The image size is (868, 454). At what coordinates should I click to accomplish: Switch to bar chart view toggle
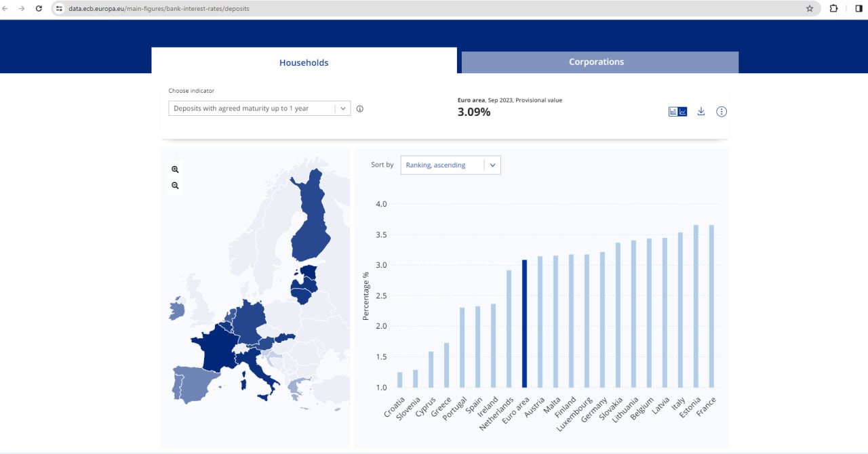point(673,112)
